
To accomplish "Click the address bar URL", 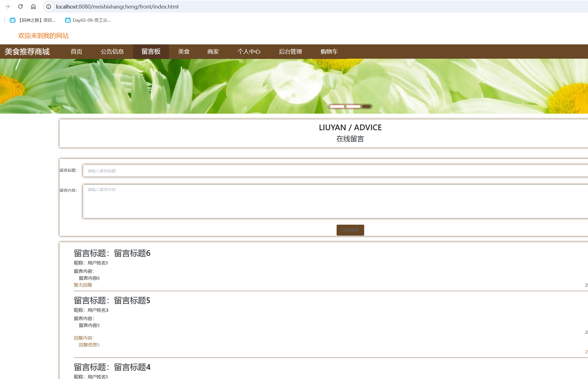I will [117, 7].
